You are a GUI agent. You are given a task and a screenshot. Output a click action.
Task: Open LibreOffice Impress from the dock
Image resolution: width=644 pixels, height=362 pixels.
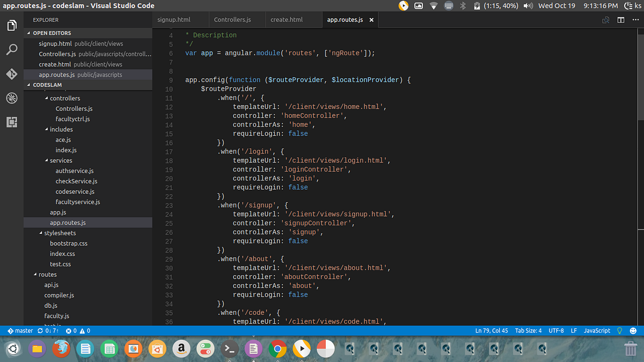(133, 349)
